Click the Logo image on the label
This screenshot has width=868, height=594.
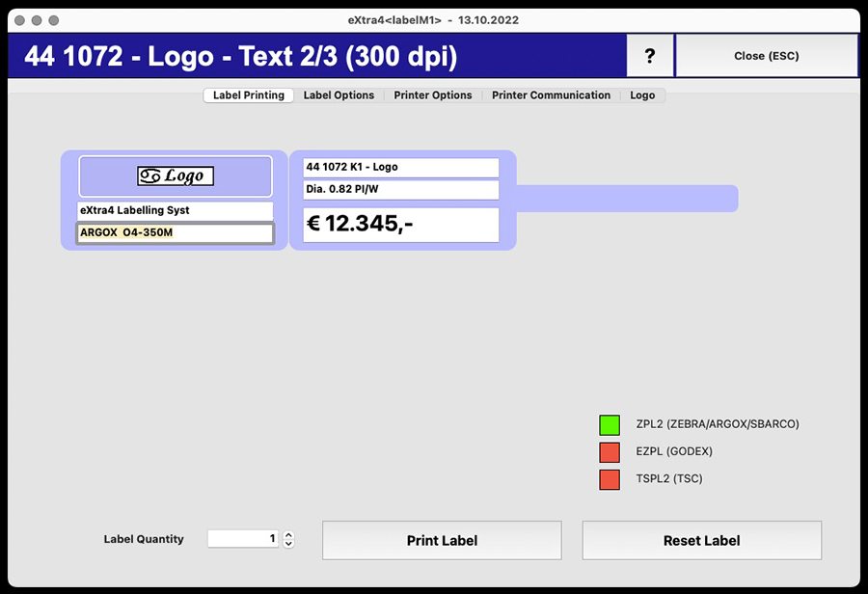click(x=175, y=175)
